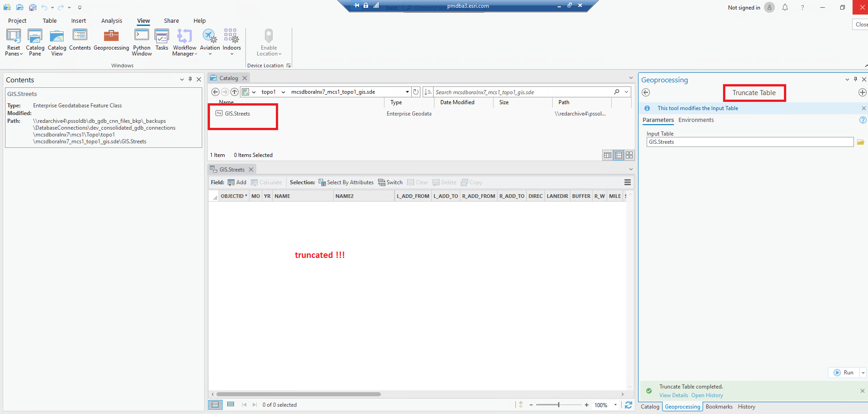Browse for Input Table using folder icon
The image size is (868, 414).
[860, 141]
